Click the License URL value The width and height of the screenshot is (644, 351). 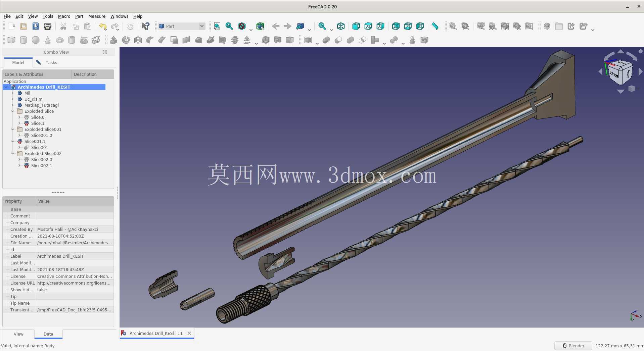[75, 283]
